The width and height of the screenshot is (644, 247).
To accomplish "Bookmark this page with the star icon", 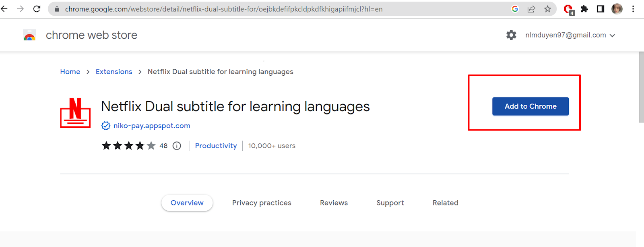I will click(548, 9).
